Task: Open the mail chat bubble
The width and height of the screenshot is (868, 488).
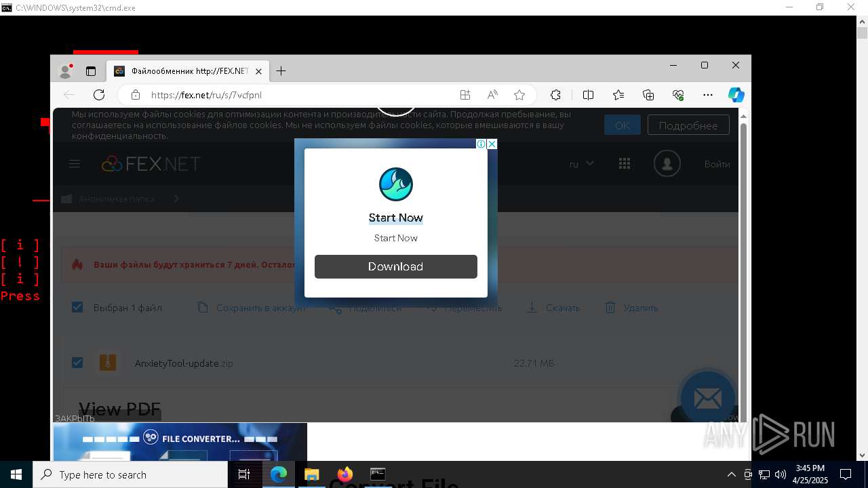Action: (x=707, y=399)
